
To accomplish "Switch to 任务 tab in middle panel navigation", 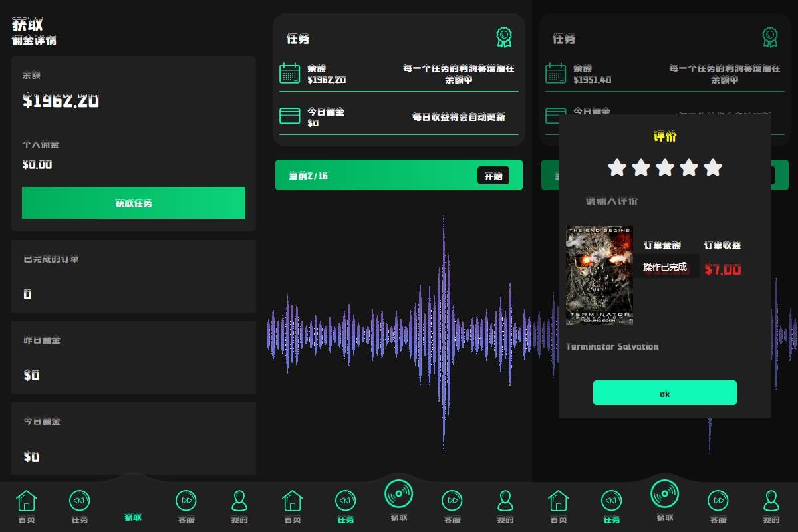I will click(x=346, y=507).
